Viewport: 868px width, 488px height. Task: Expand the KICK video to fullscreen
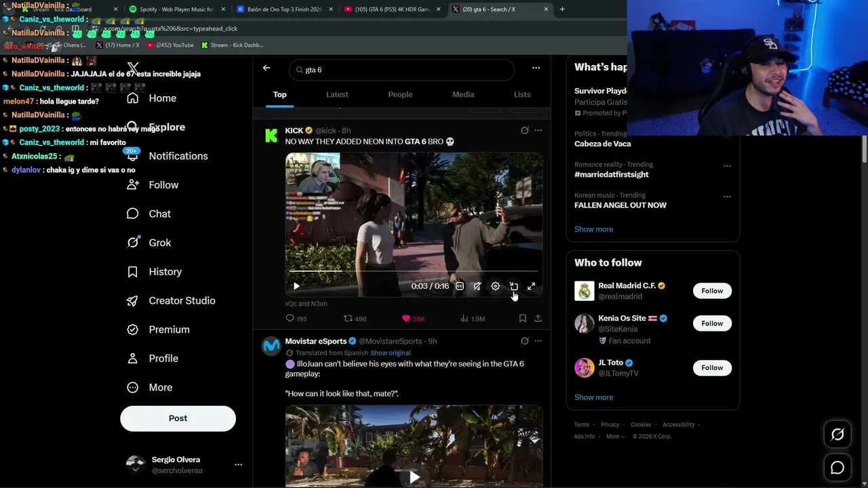[532, 286]
